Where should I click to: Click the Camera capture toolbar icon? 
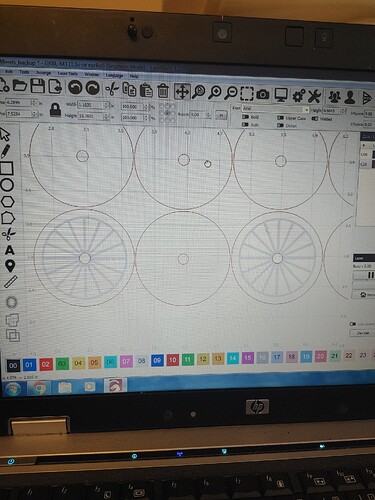pyautogui.click(x=263, y=94)
